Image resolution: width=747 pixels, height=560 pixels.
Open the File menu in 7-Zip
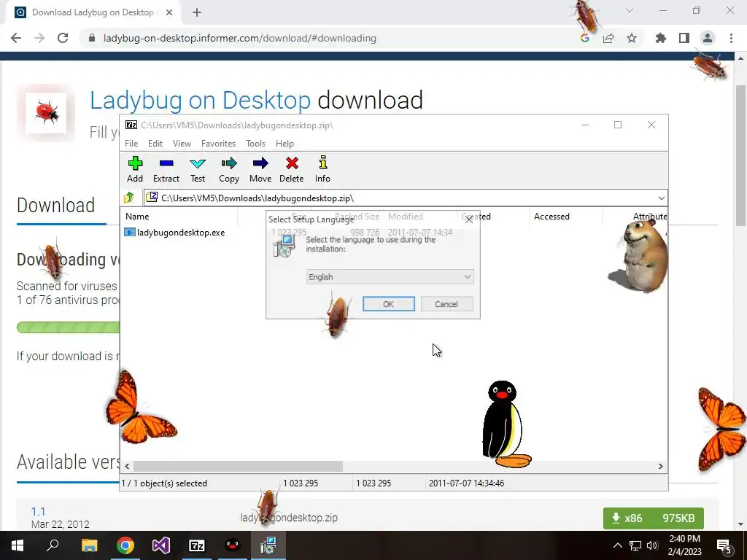131,144
